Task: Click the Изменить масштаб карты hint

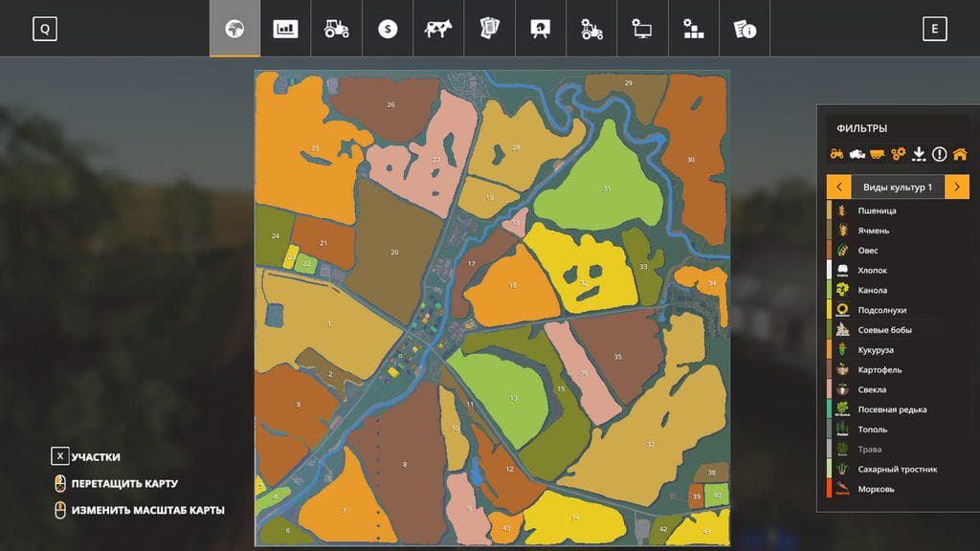Action: [x=140, y=510]
